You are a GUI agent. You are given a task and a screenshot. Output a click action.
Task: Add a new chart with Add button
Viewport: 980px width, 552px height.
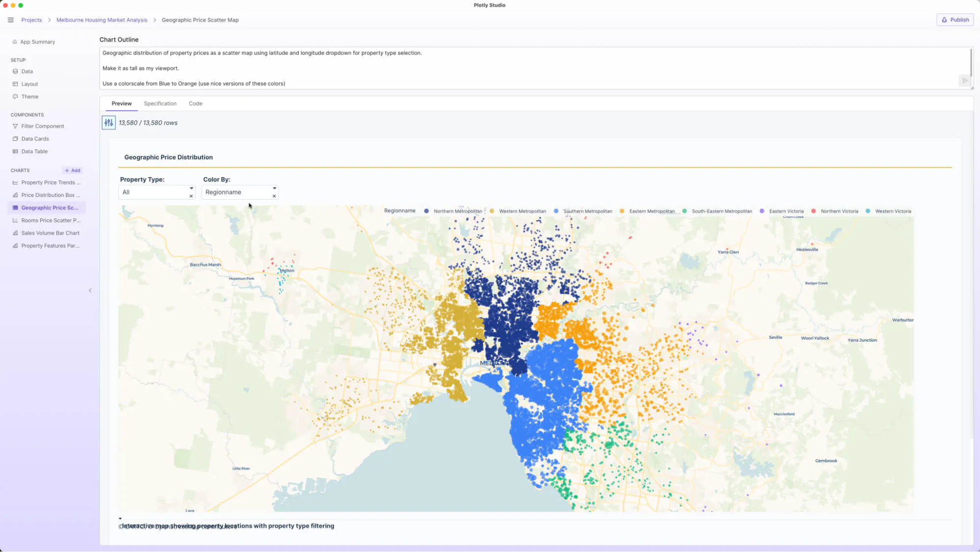(73, 171)
